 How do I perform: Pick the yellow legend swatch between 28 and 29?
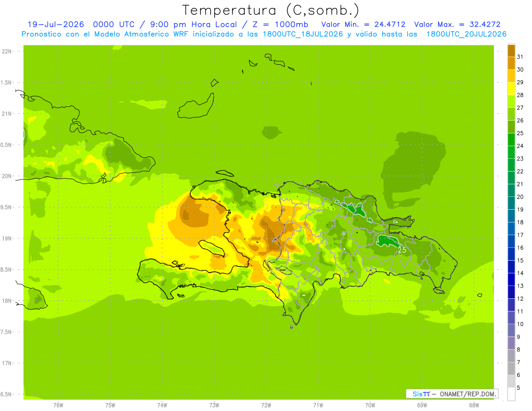511,89
